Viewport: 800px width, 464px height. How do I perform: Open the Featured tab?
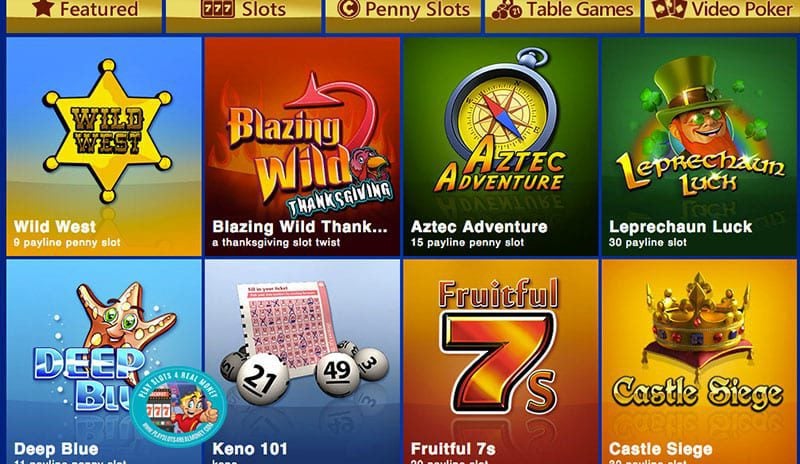pos(84,15)
